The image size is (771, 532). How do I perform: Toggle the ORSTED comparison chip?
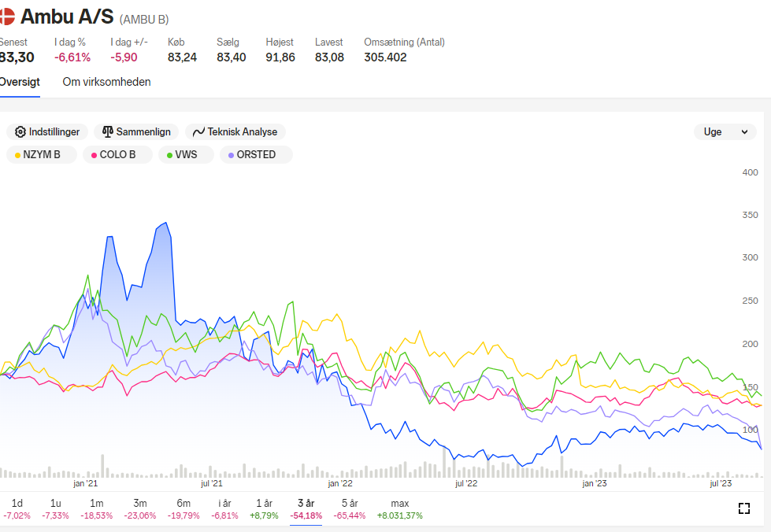click(256, 155)
